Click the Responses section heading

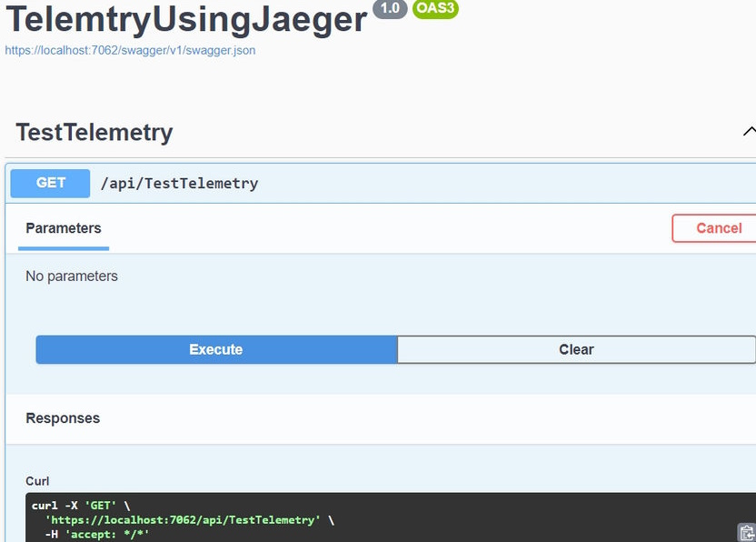coord(63,418)
